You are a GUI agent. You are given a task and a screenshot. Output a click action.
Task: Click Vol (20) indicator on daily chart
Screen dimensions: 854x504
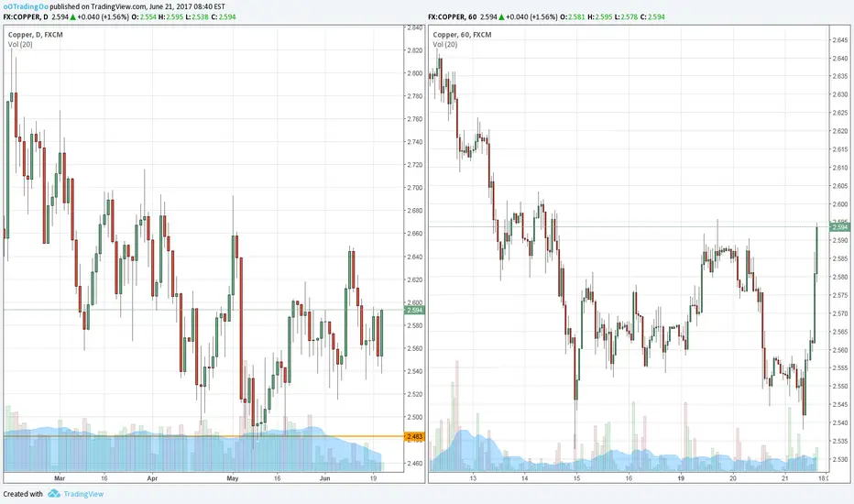(x=20, y=44)
